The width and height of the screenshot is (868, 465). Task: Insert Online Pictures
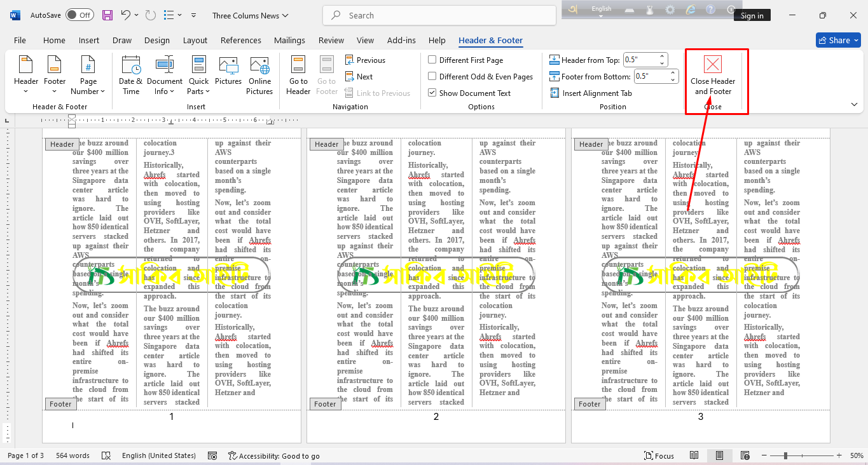tap(259, 76)
